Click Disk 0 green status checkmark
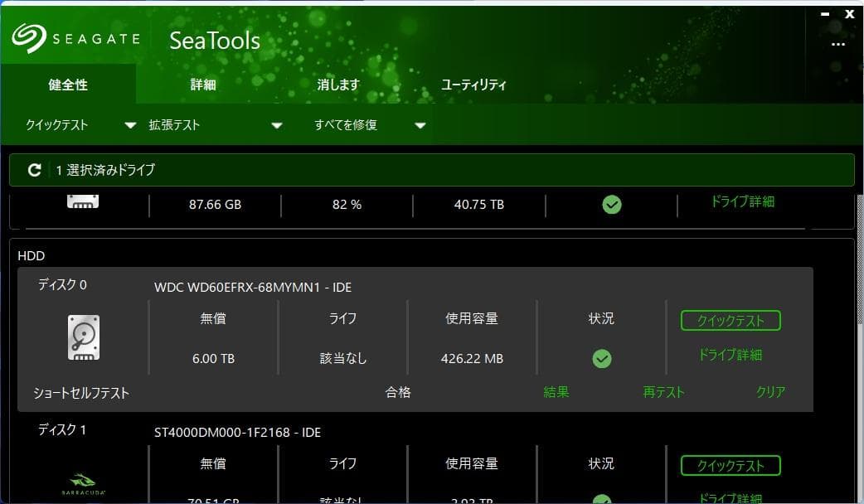 point(601,358)
